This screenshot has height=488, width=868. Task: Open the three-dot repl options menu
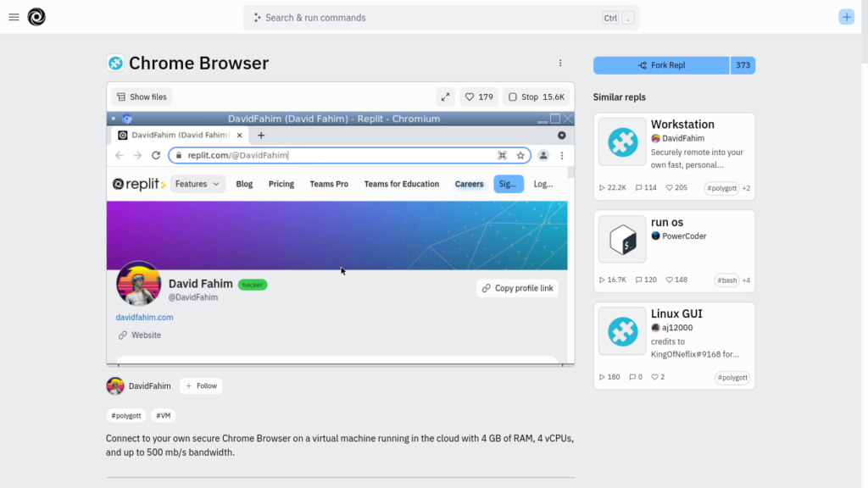560,64
